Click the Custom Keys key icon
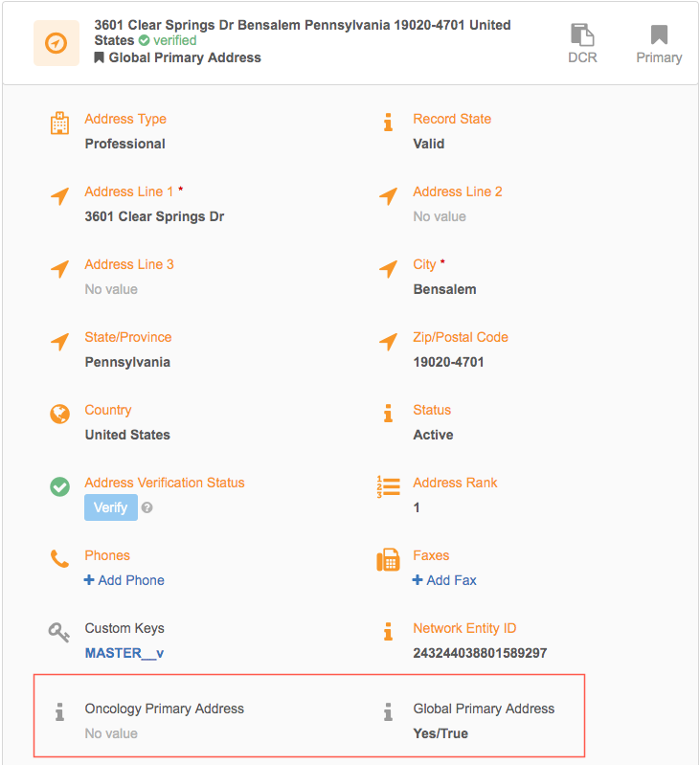Viewport: 700px width, 765px height. 59,632
